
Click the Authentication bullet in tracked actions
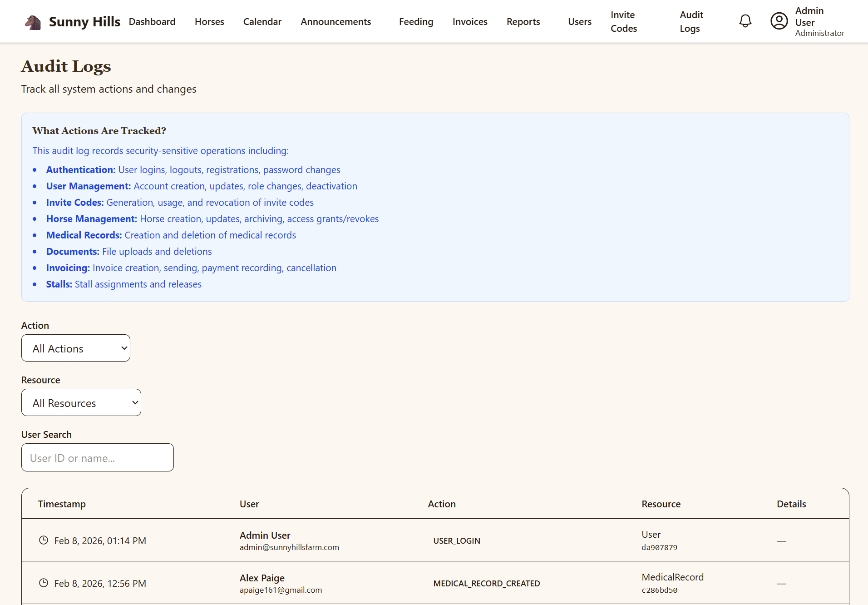[193, 169]
